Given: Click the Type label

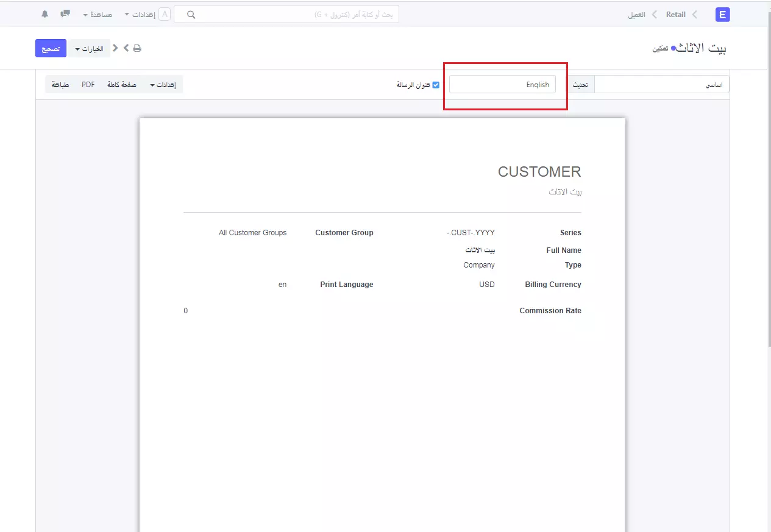Looking at the screenshot, I should [573, 265].
